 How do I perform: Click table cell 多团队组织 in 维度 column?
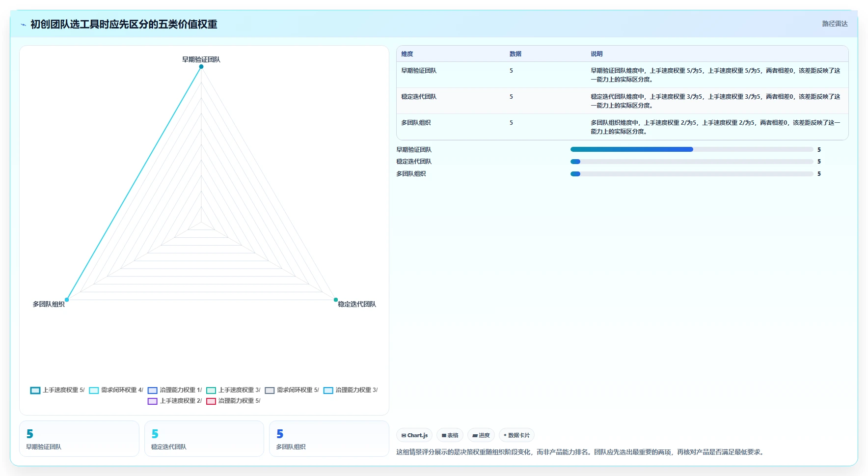tap(416, 123)
